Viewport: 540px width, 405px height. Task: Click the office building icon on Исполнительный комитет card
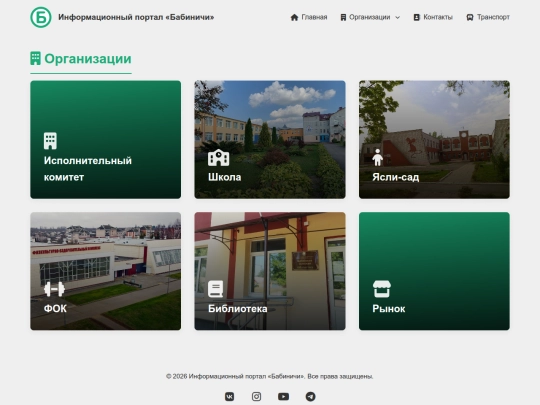(x=50, y=141)
